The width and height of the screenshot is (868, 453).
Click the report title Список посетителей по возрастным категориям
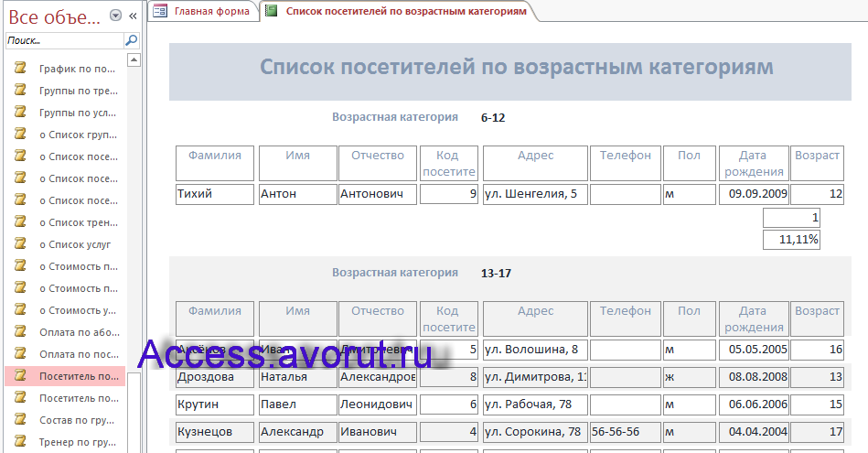tap(517, 67)
